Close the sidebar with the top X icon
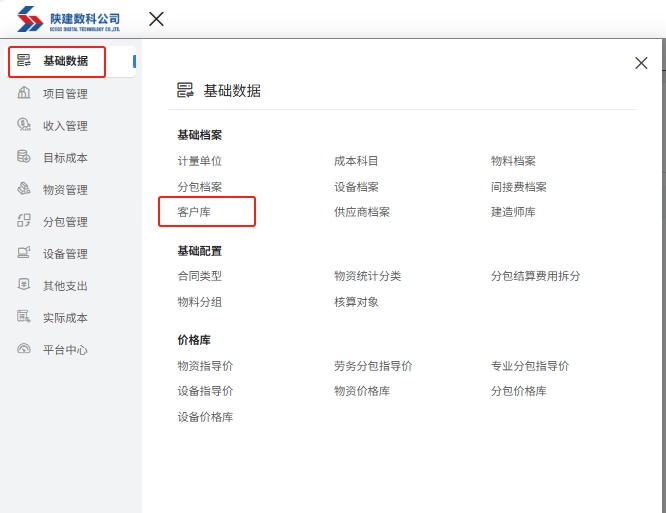666x513 pixels. [x=156, y=19]
